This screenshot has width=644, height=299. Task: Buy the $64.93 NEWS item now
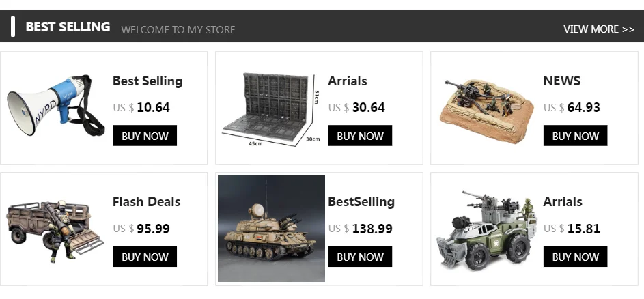[x=575, y=136]
